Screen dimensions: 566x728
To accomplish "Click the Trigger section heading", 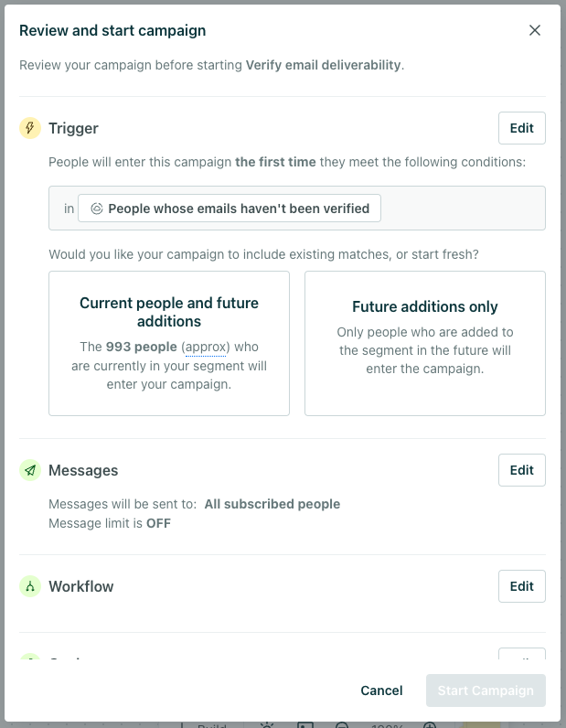I will [x=73, y=128].
